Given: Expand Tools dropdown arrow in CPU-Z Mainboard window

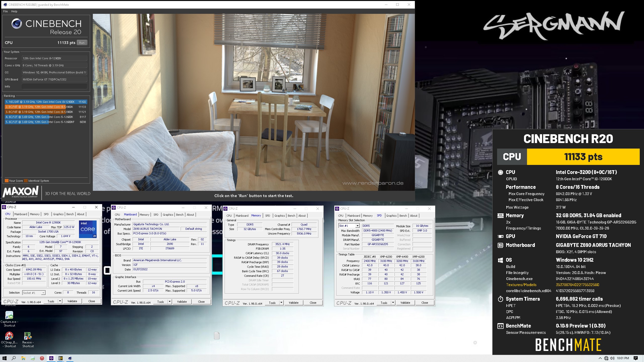Looking at the screenshot, I should click(170, 302).
